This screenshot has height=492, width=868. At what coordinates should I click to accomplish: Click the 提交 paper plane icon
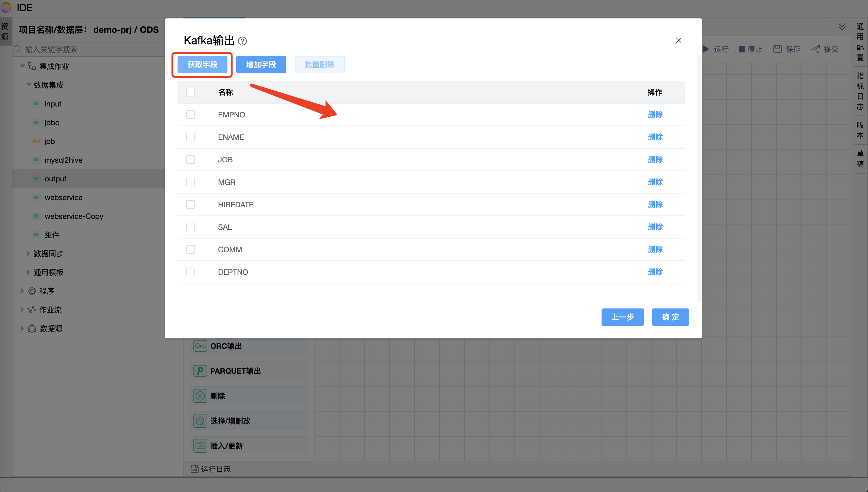pyautogui.click(x=816, y=49)
